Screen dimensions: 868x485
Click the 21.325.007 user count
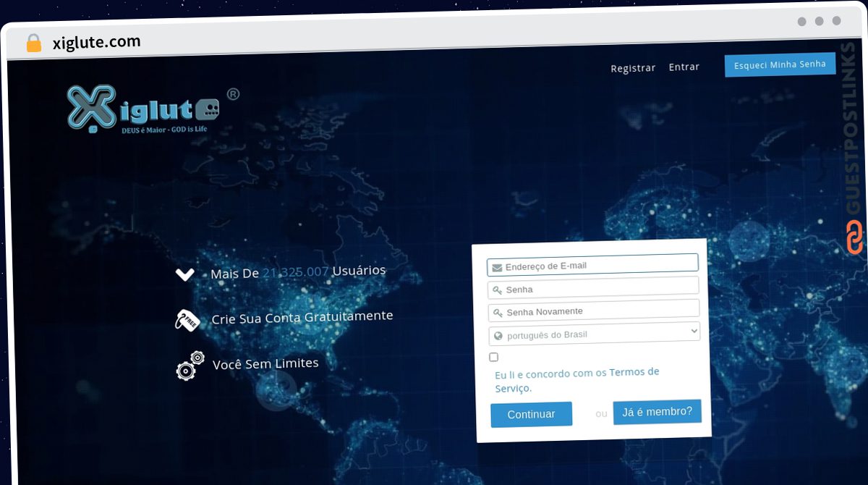click(x=296, y=271)
